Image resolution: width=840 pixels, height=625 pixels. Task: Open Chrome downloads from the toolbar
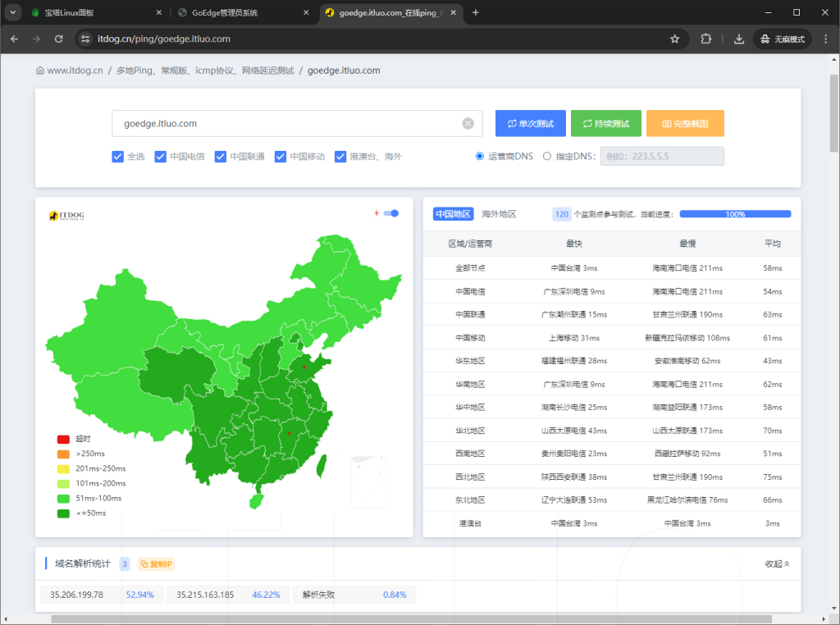[x=738, y=39]
